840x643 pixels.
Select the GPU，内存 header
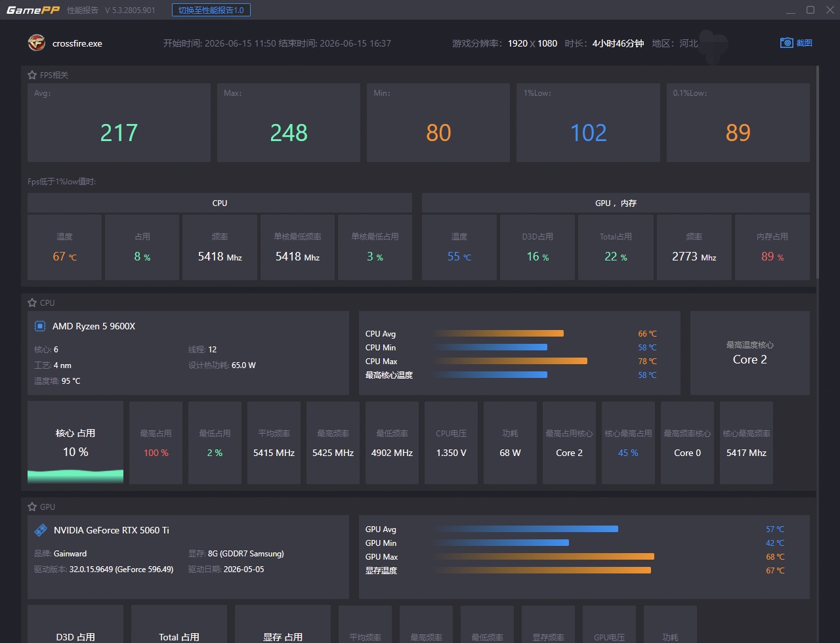click(x=616, y=203)
